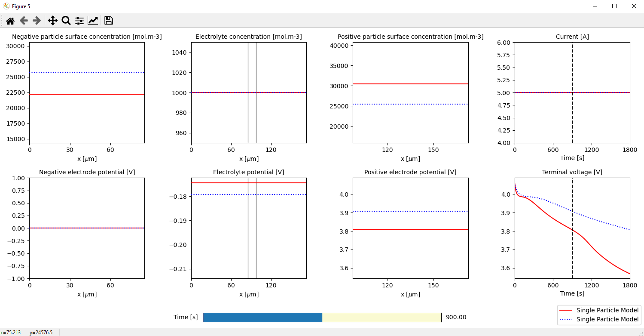Select the pan/move axes tool

click(53, 20)
